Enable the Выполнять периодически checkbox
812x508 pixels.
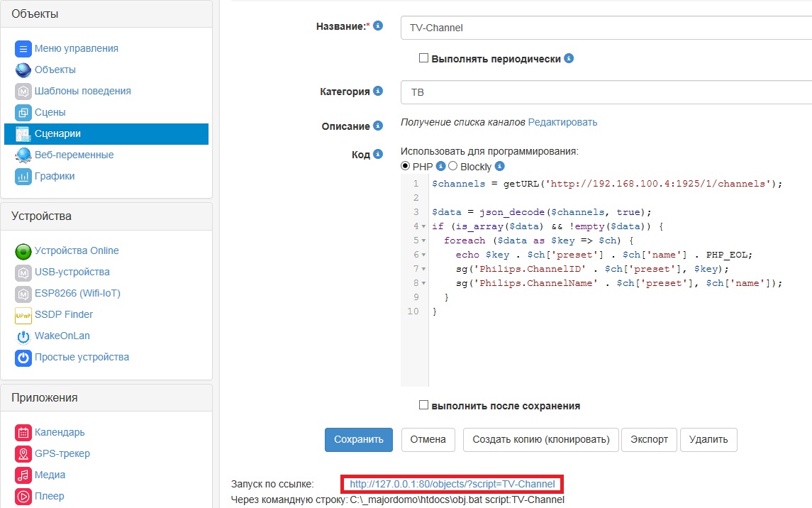423,58
